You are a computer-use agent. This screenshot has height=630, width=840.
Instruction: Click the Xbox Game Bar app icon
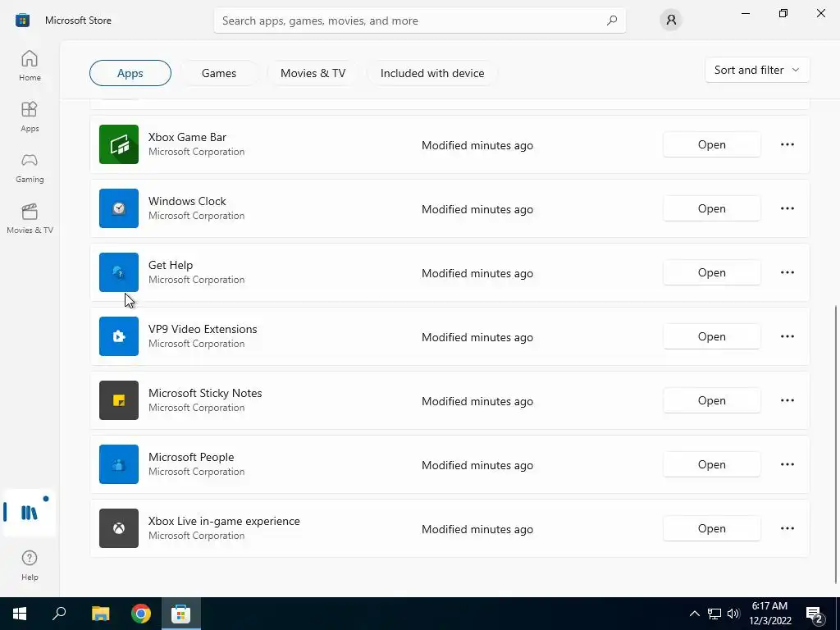(119, 144)
